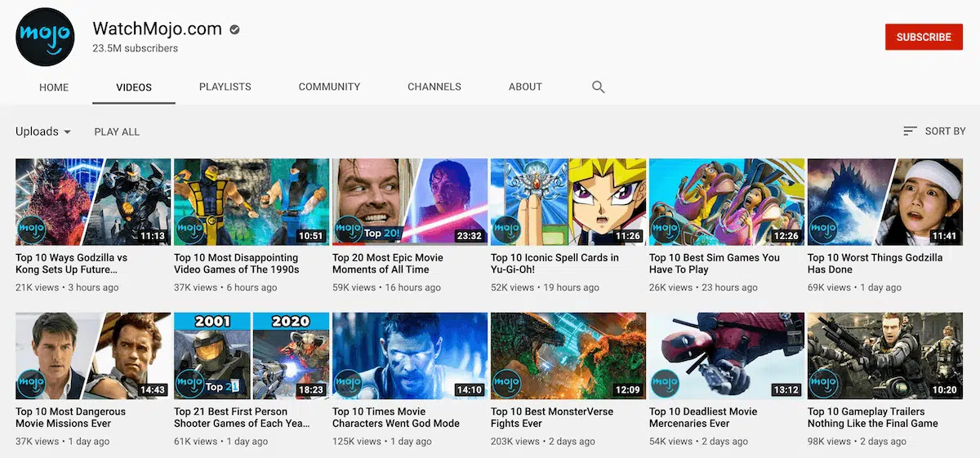Click title "Top 10 Most Dangerous Movie Missions Ever"
The image size is (980, 458).
[x=71, y=417]
